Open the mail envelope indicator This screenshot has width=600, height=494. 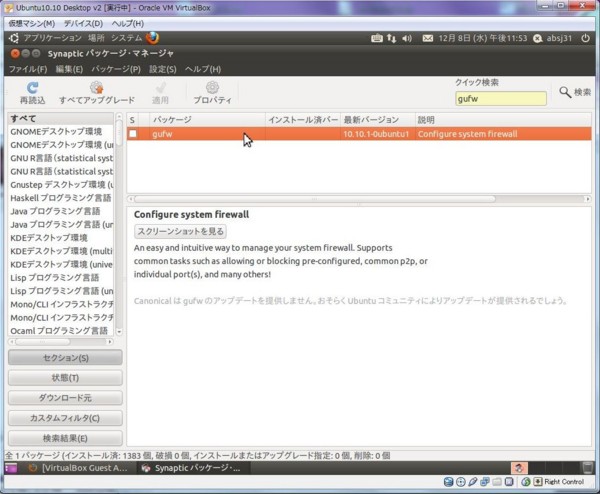428,38
